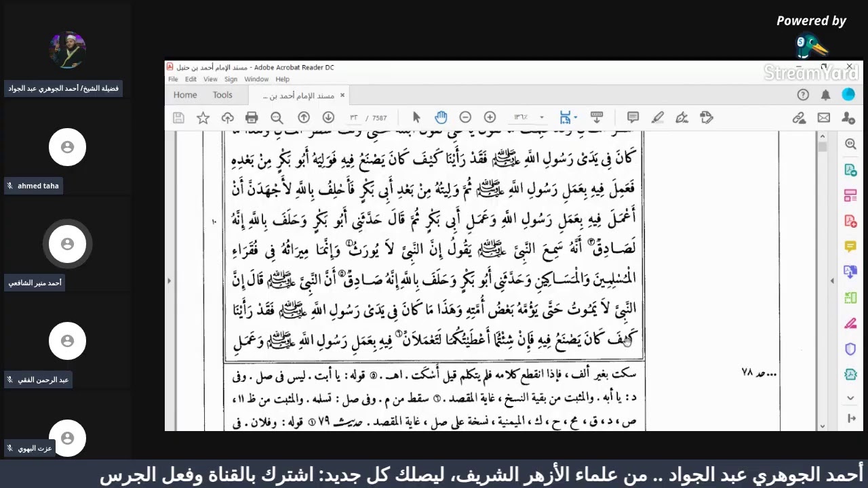868x488 pixels.
Task: Click the fit page view icon
Action: pyautogui.click(x=565, y=117)
